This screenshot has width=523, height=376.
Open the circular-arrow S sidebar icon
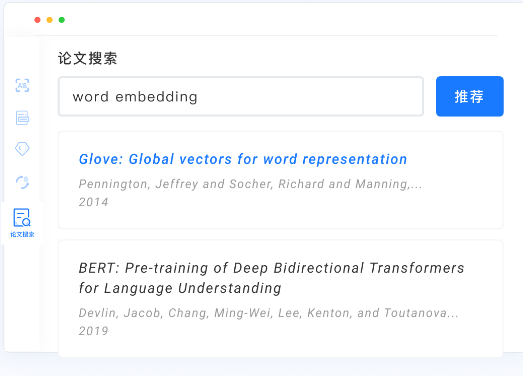(22, 182)
